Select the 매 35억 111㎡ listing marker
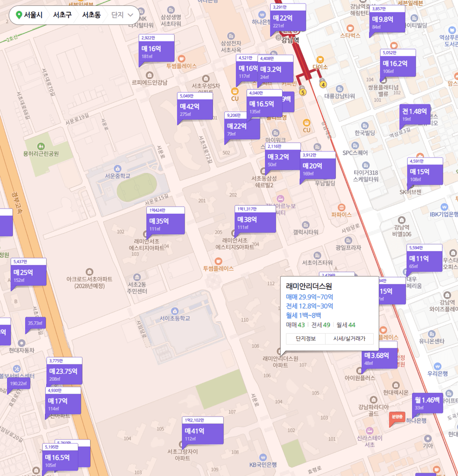Viewport: 458px width, 476px height. (x=166, y=221)
